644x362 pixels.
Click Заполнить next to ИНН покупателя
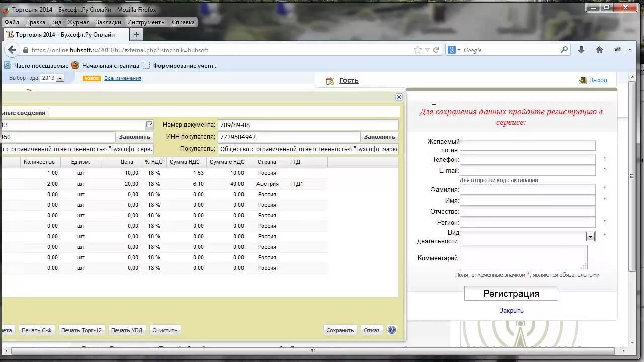point(380,137)
